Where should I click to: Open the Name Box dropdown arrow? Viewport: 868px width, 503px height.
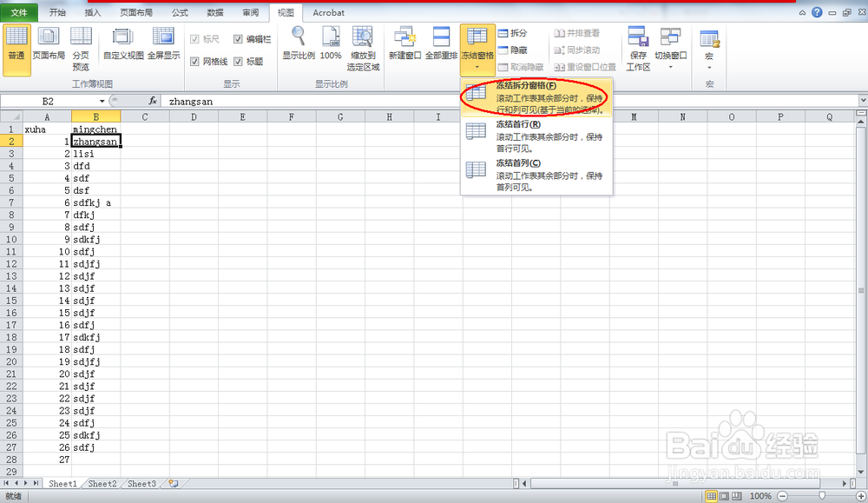point(102,102)
